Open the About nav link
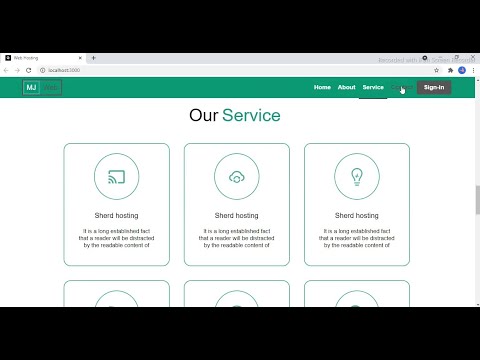 347,87
